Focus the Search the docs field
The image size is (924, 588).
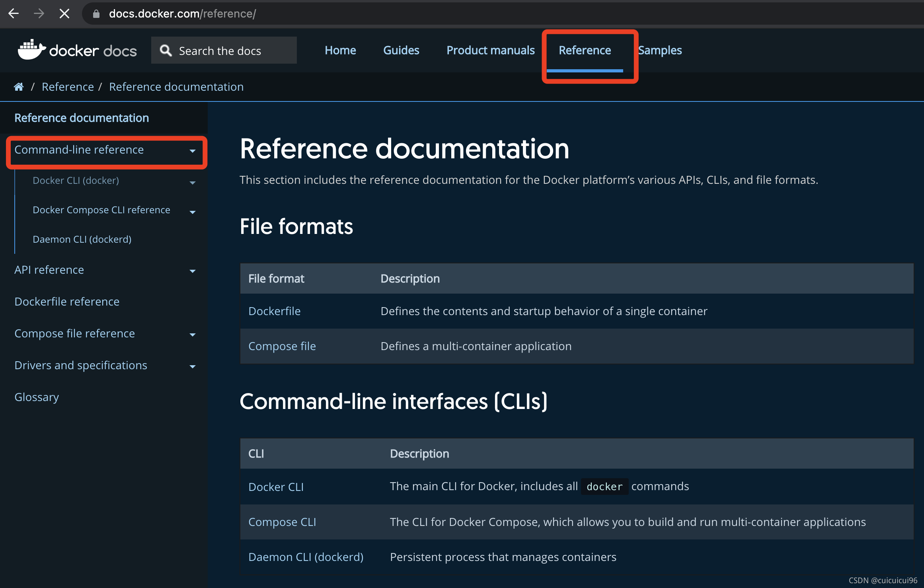click(x=235, y=51)
